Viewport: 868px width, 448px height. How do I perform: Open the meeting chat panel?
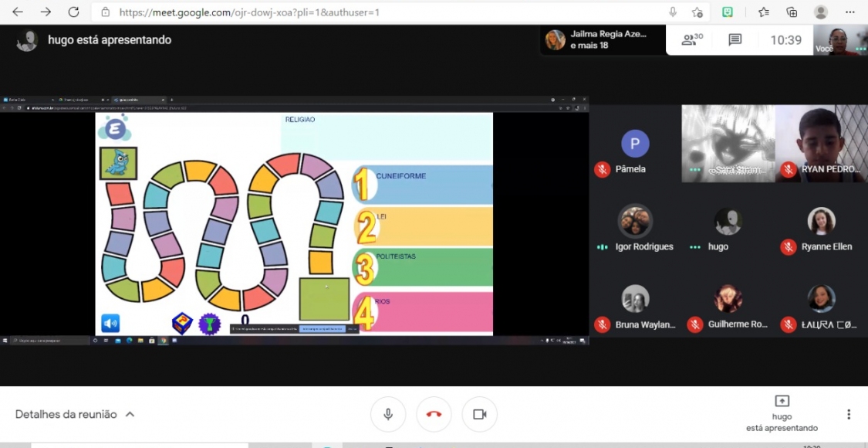(x=735, y=39)
